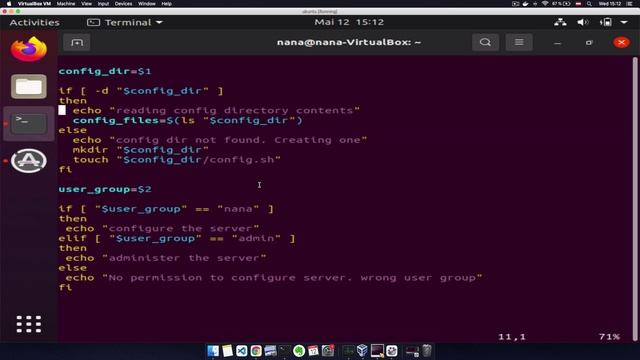The width and height of the screenshot is (640, 360).
Task: Click the Docker whale menu bar icon
Action: (x=525, y=4)
